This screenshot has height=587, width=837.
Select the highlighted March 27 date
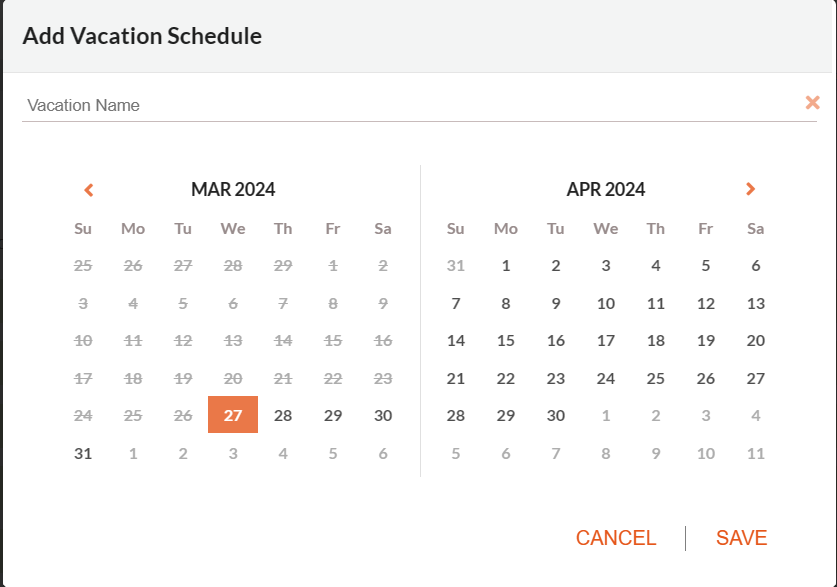233,415
